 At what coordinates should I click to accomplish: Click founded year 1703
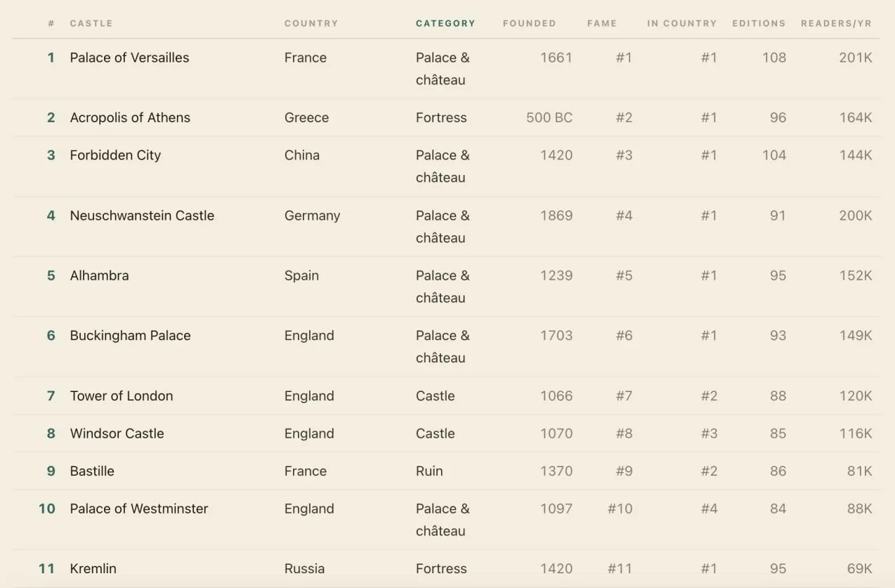click(556, 335)
